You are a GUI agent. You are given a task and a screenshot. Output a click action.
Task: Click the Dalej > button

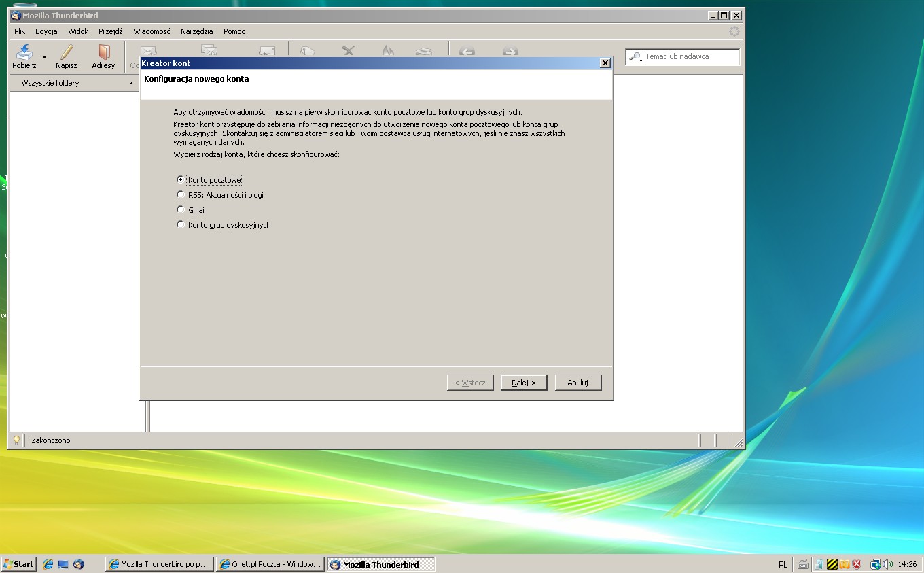click(x=524, y=383)
